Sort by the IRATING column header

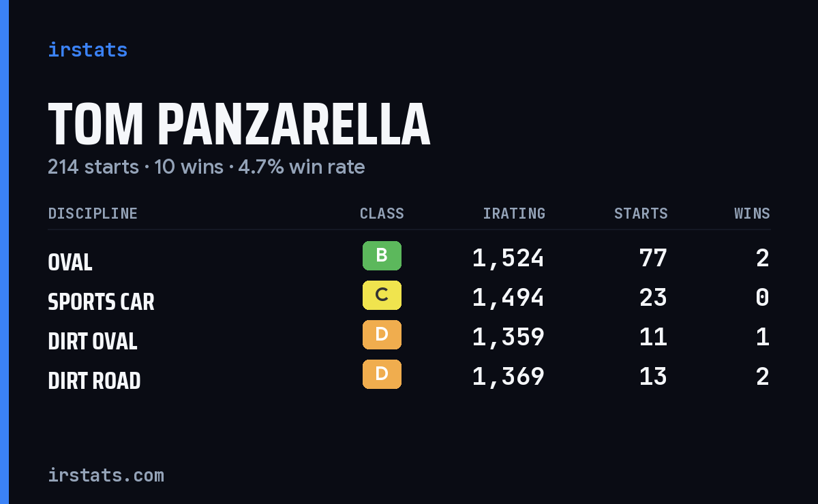click(514, 214)
